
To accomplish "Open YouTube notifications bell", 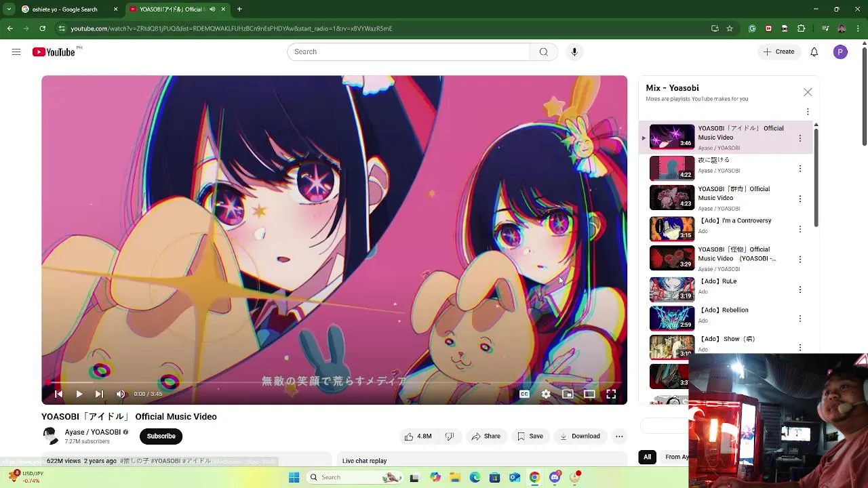I will coord(814,52).
